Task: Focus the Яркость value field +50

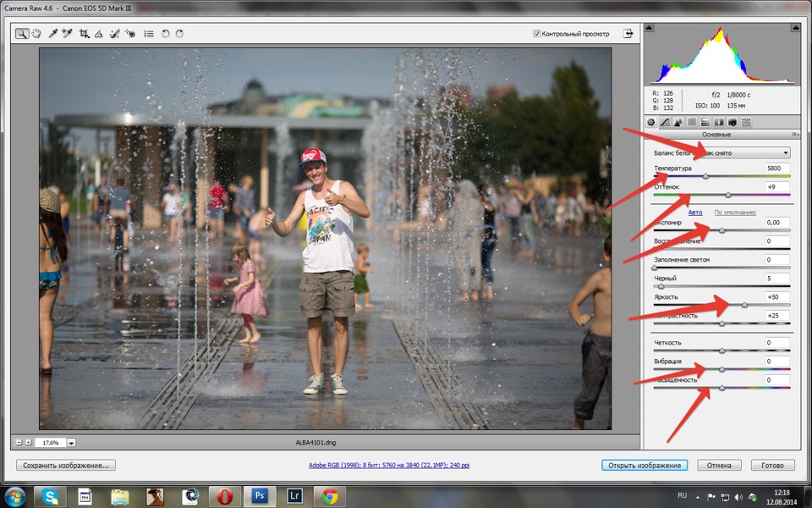Action: [x=777, y=296]
